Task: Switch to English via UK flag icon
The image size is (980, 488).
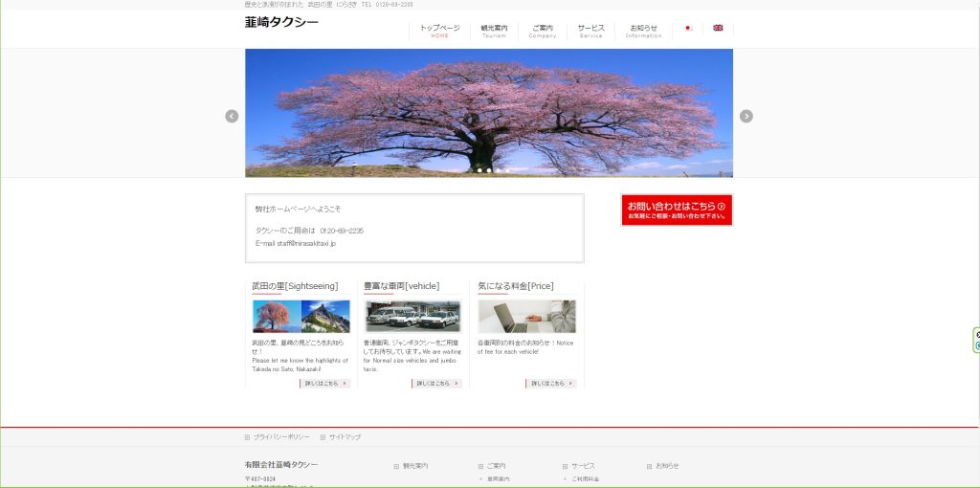Action: 718,29
